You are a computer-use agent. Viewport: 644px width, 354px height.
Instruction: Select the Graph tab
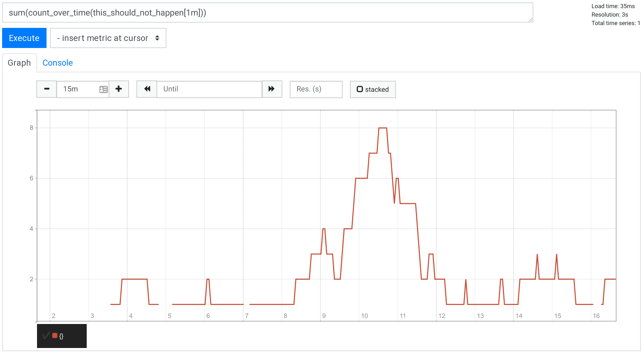click(19, 63)
